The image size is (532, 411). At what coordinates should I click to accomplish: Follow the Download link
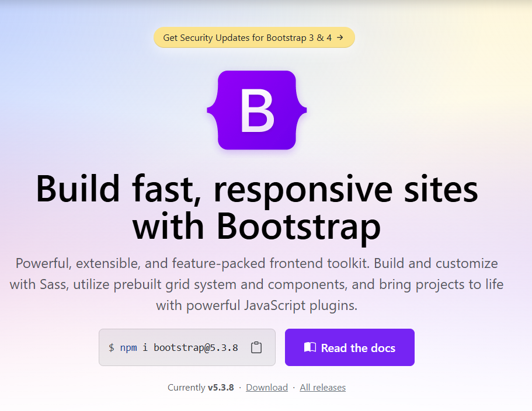(267, 387)
